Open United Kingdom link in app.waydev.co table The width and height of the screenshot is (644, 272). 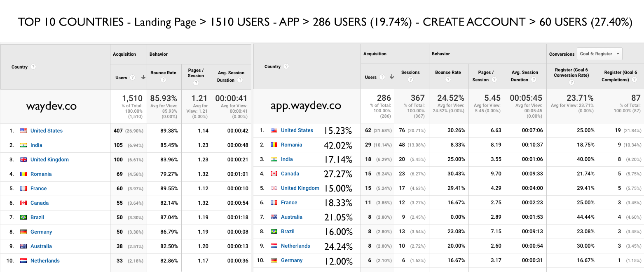(x=300, y=188)
